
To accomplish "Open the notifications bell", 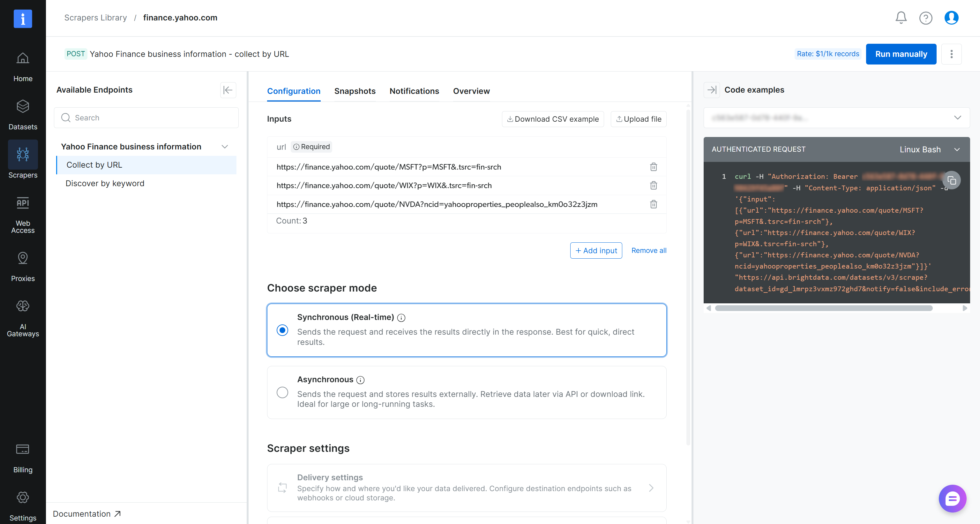I will click(x=901, y=18).
